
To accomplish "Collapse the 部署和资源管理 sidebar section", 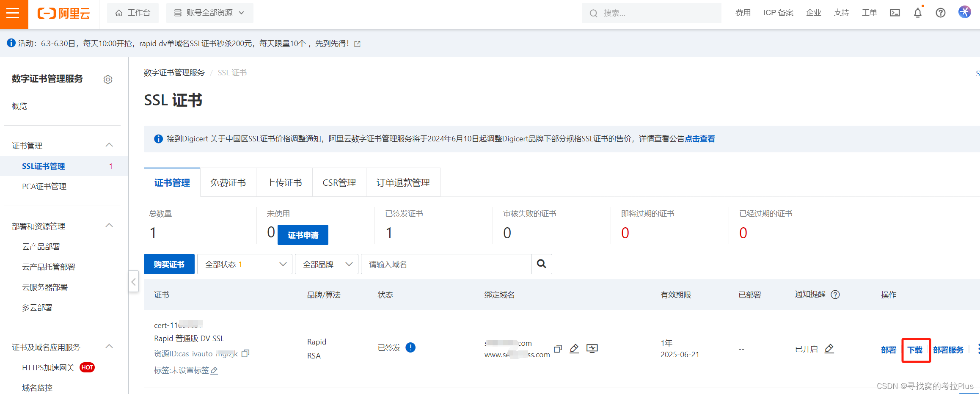I will click(109, 226).
